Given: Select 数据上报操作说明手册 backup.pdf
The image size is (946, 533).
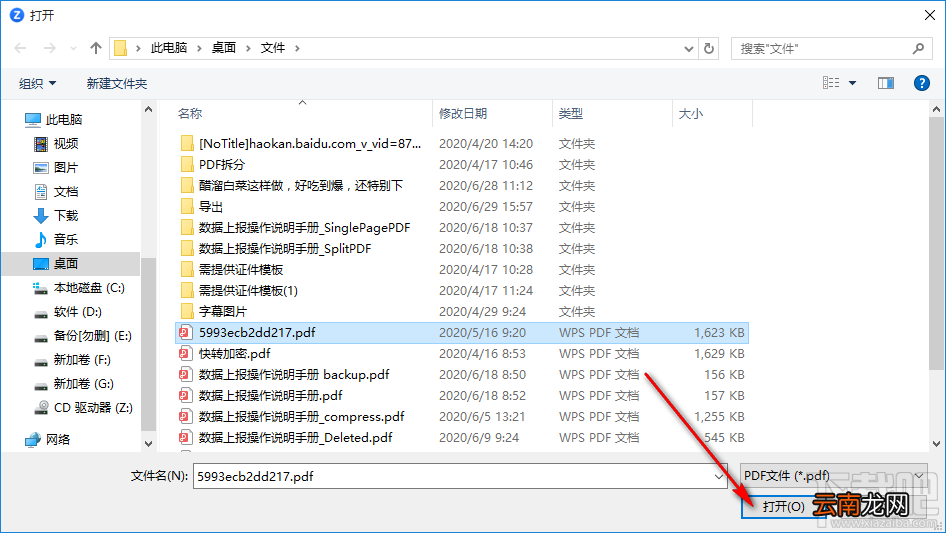Looking at the screenshot, I should click(x=294, y=375).
